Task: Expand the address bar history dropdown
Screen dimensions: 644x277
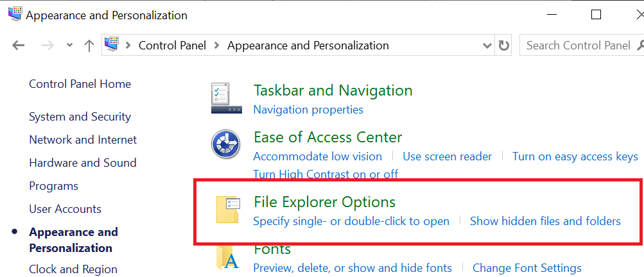Action: click(x=487, y=46)
